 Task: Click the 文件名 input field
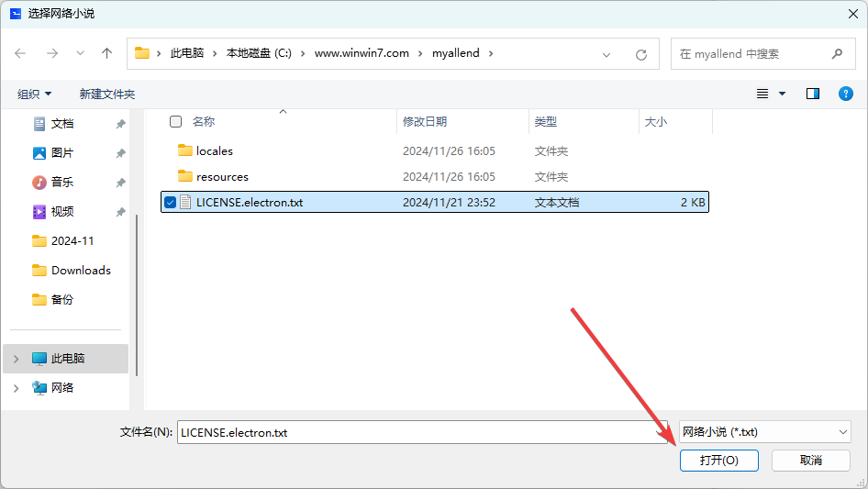click(x=422, y=432)
